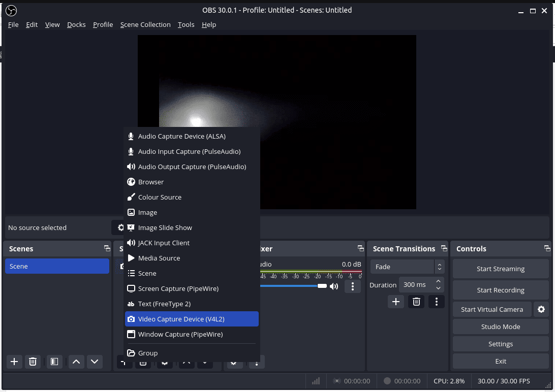
Task: Click the stream connection signal bars icon
Action: (x=316, y=381)
